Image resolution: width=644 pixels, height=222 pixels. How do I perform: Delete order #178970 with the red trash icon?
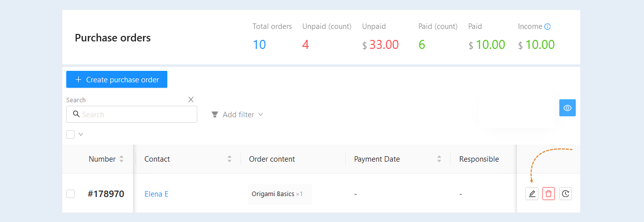click(548, 194)
